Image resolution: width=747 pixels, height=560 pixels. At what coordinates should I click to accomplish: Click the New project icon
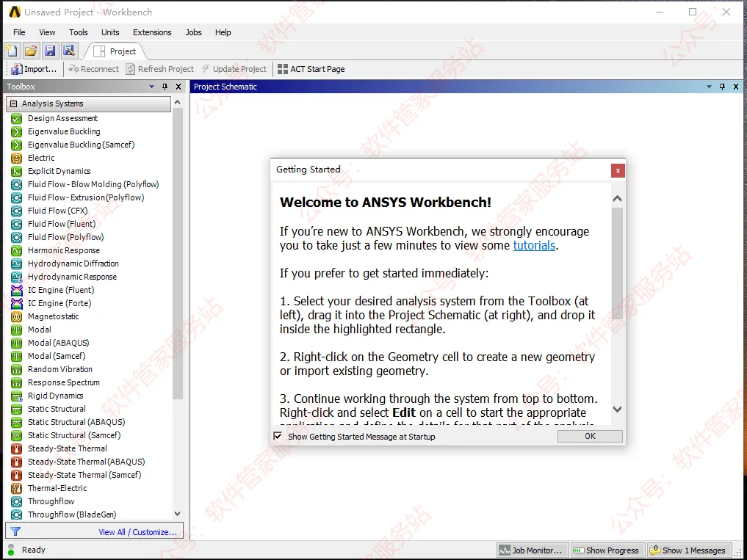(x=12, y=51)
